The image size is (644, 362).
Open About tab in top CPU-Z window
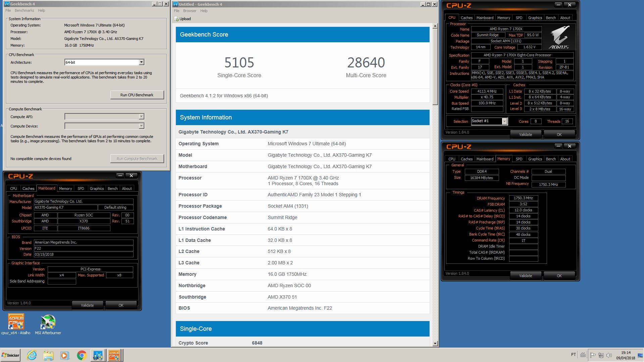click(565, 18)
